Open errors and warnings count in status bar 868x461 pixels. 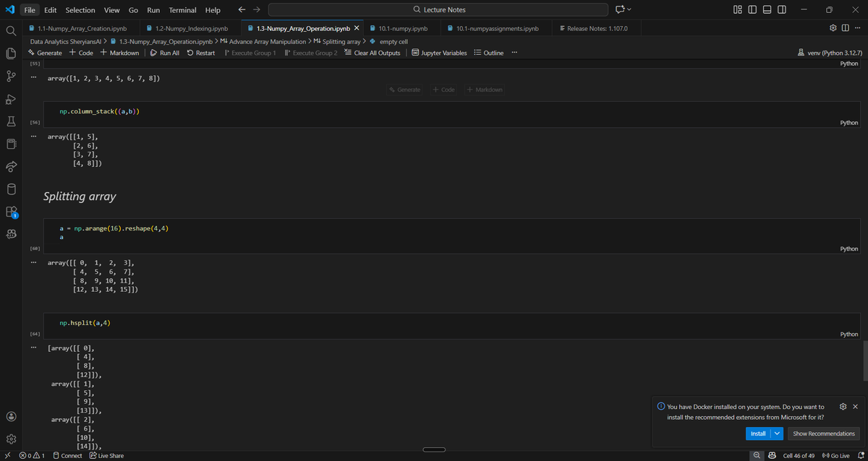point(32,455)
